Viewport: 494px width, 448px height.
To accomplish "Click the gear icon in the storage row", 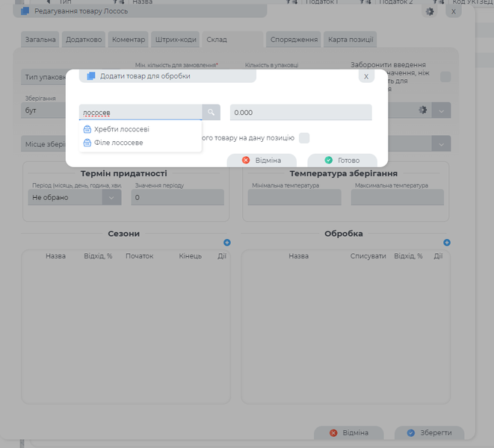I will click(423, 110).
